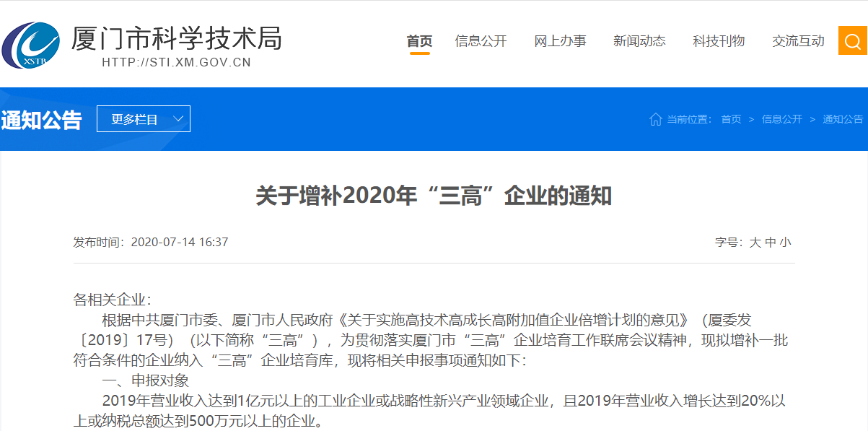This screenshot has height=431, width=868.
Task: Click the 厦门市科学技术局 site title
Action: 176,38
